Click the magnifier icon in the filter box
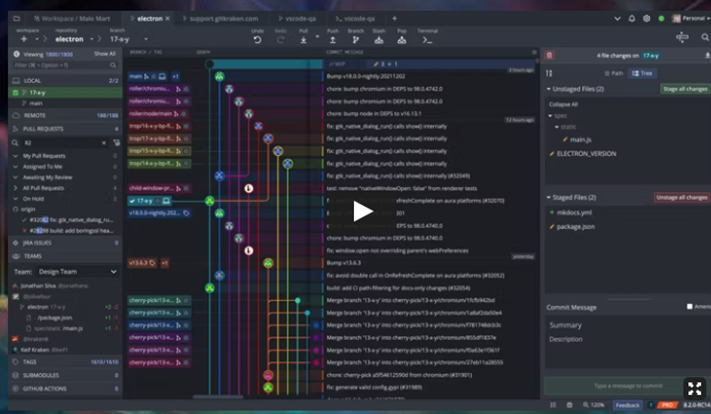 [113, 65]
